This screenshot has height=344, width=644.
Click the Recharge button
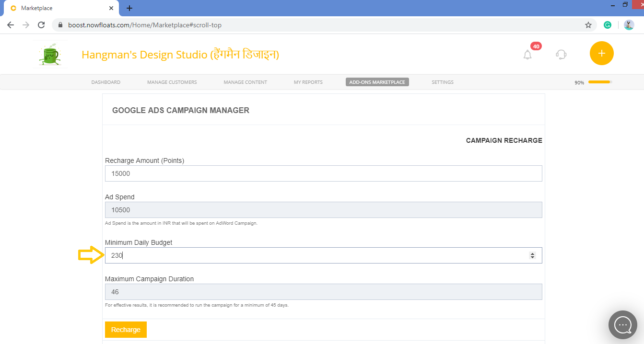(x=126, y=330)
